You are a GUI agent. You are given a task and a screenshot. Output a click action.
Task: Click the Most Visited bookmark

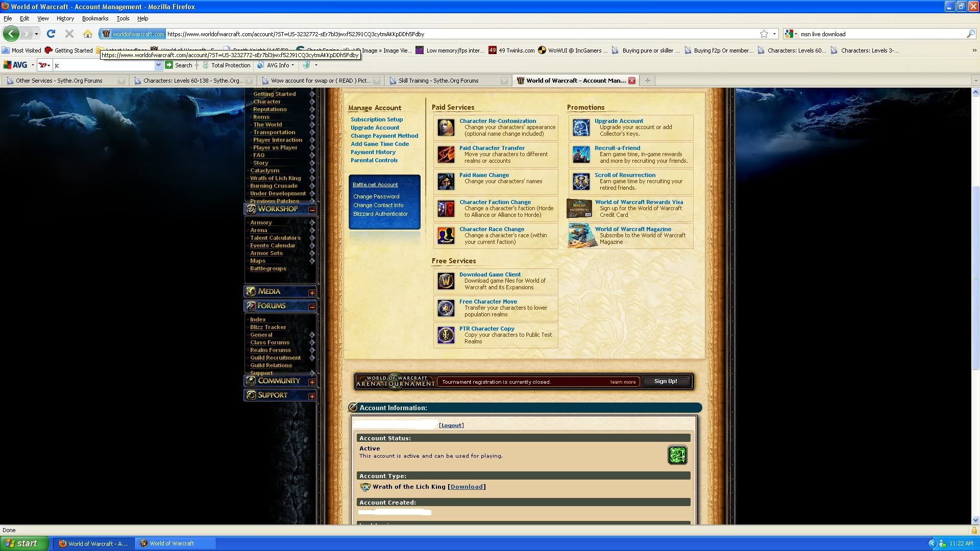pyautogui.click(x=21, y=51)
